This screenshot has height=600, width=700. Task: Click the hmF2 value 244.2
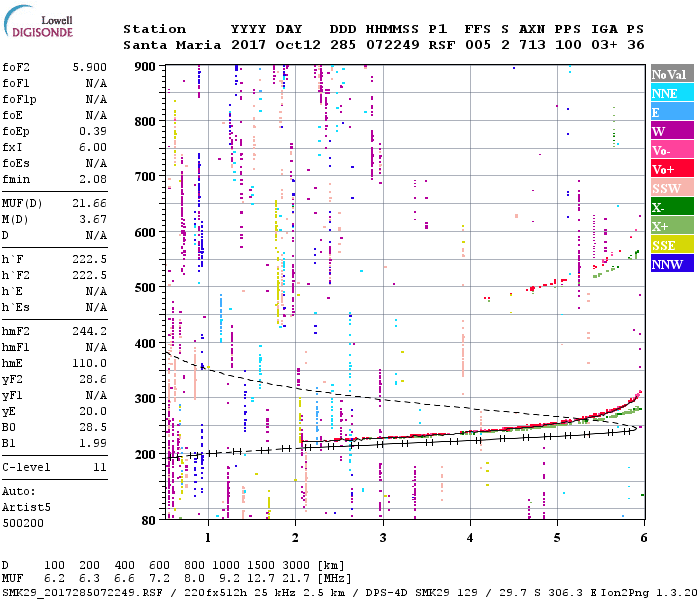(90, 331)
